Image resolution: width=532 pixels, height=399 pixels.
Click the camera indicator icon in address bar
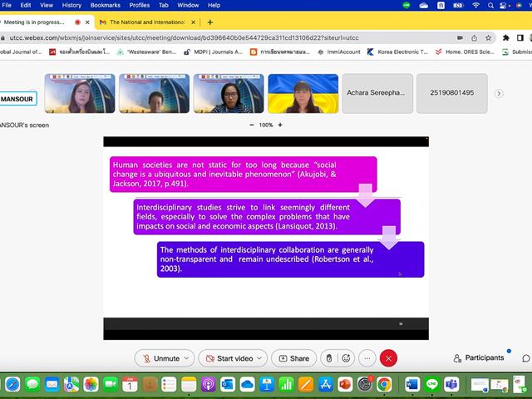click(x=460, y=37)
